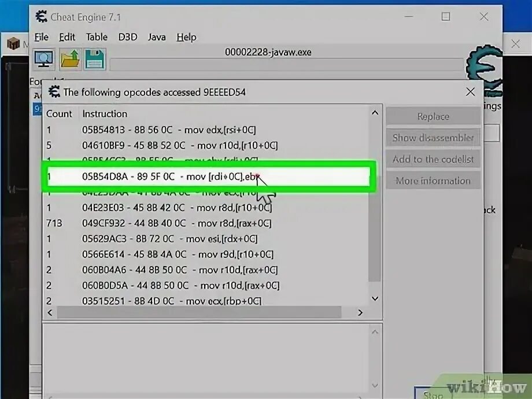Click opcode list scroll down arrow
Screen dimensions: 532x399
[375, 298]
